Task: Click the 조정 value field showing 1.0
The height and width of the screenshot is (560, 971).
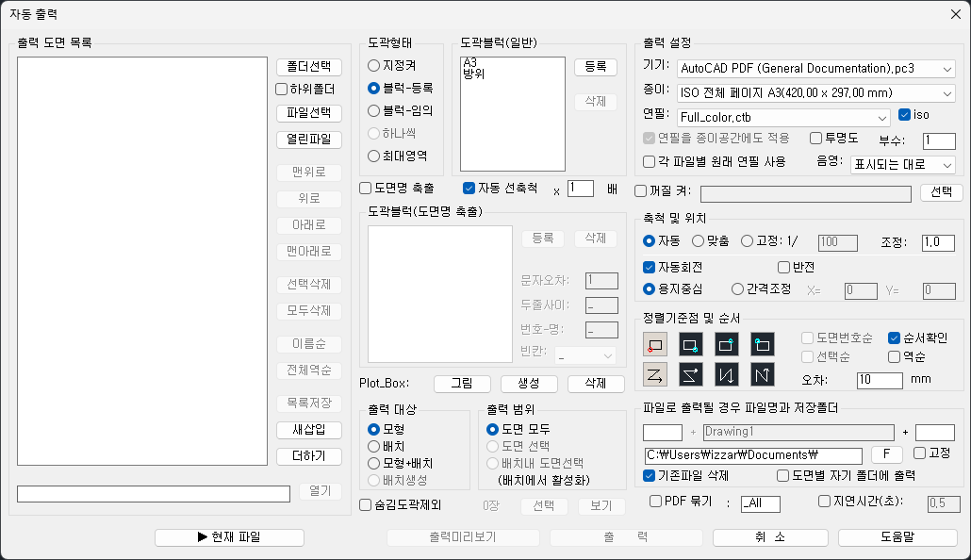Action: [939, 242]
